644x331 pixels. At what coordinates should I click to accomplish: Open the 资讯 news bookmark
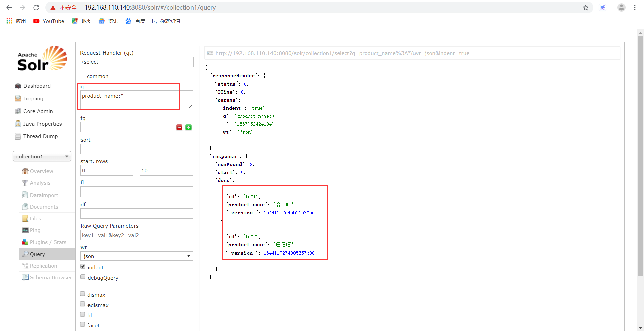click(x=108, y=21)
